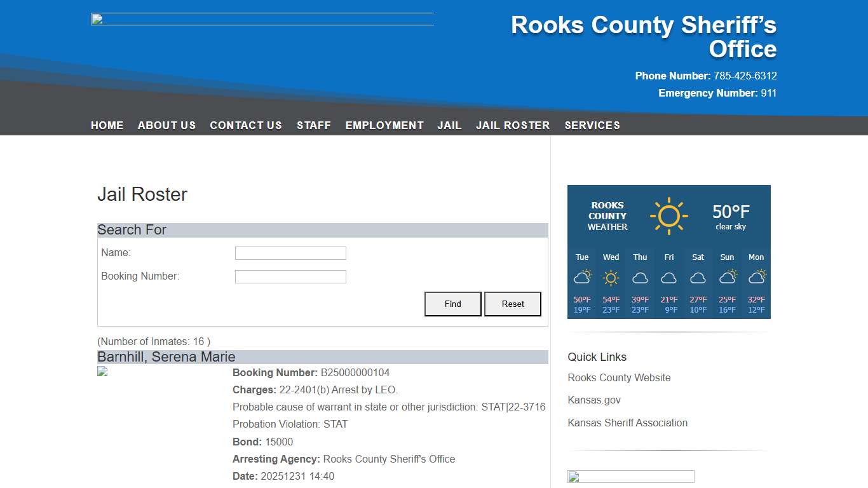Select Monday's partly cloudy icon
This screenshot has width=868, height=488.
pyautogui.click(x=756, y=276)
